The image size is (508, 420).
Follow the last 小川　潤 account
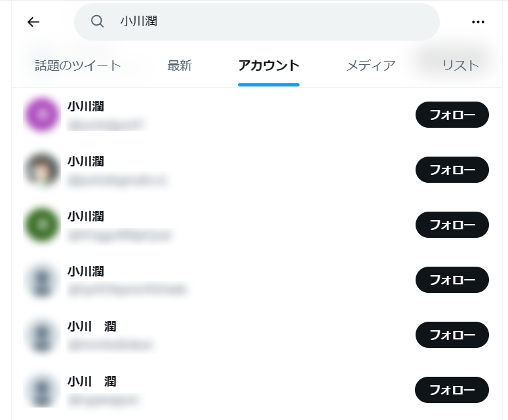coord(452,390)
